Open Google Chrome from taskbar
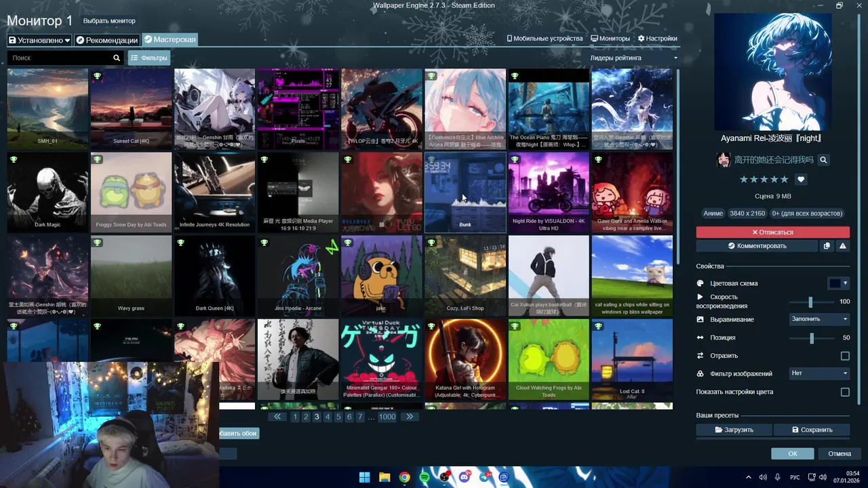This screenshot has width=868, height=488. coord(404,477)
